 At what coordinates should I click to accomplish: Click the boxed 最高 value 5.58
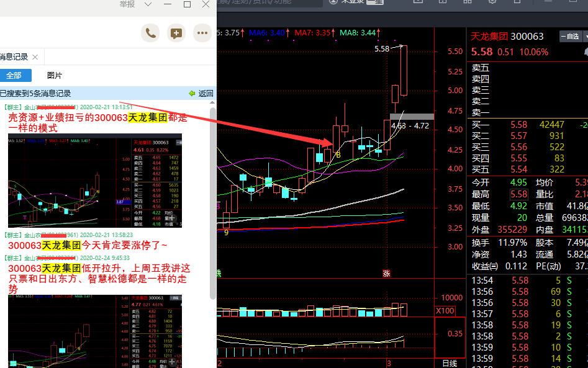tap(519, 194)
